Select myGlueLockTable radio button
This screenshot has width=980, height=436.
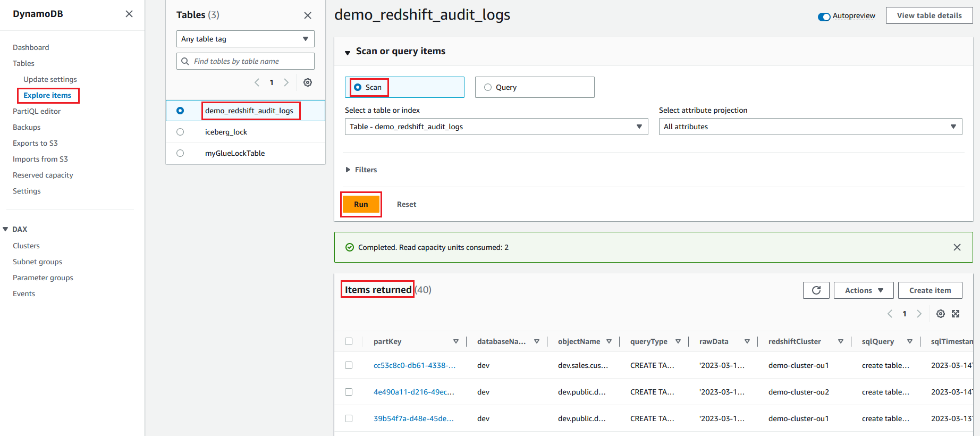180,153
